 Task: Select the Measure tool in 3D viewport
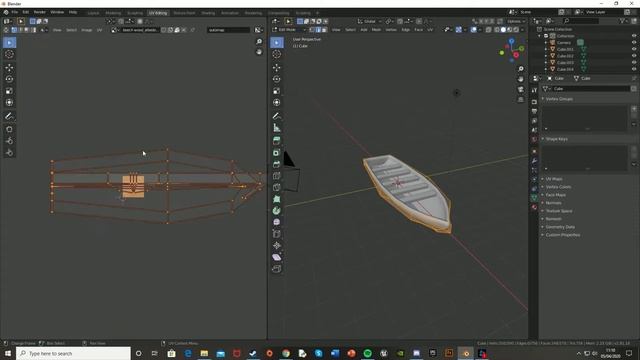click(x=277, y=128)
